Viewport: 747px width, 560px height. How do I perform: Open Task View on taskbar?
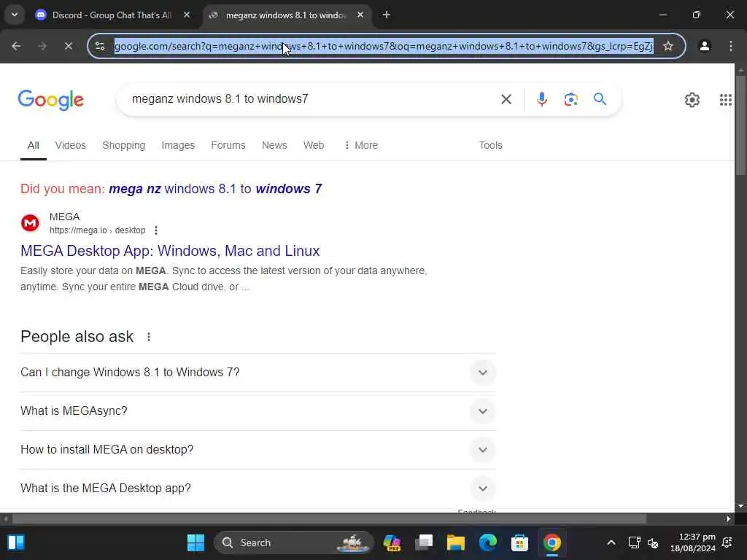(424, 542)
